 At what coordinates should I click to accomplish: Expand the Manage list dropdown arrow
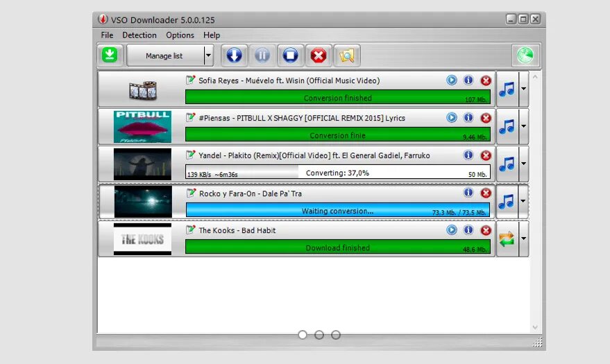[x=208, y=55]
